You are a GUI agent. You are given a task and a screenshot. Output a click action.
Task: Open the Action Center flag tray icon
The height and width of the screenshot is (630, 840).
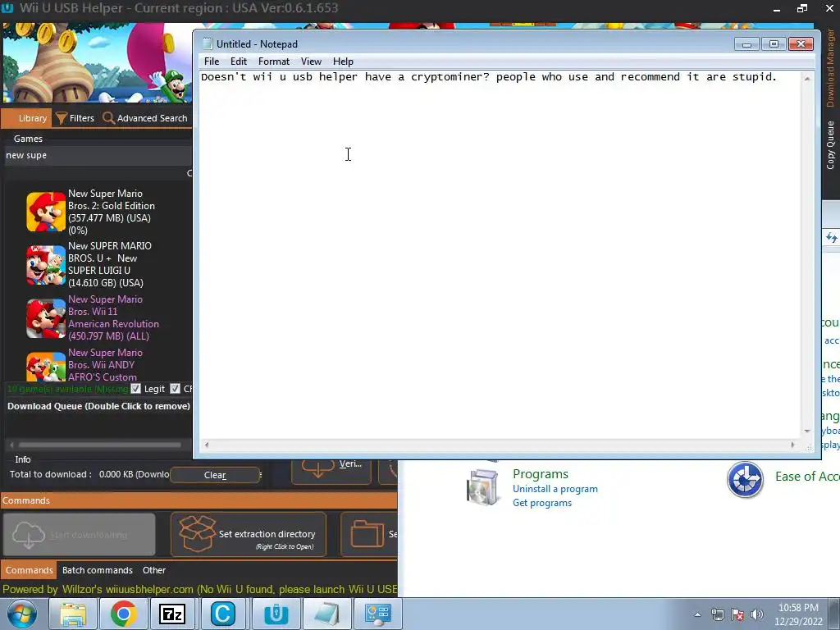737,614
